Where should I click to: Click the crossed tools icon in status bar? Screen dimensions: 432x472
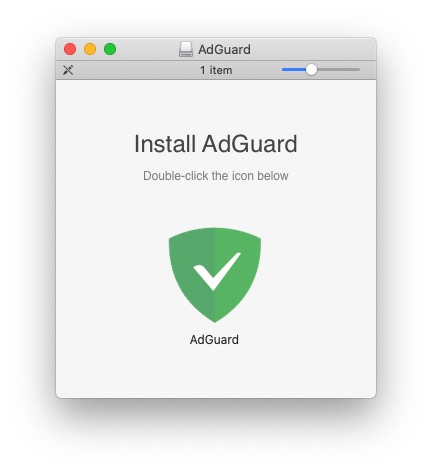coord(68,70)
